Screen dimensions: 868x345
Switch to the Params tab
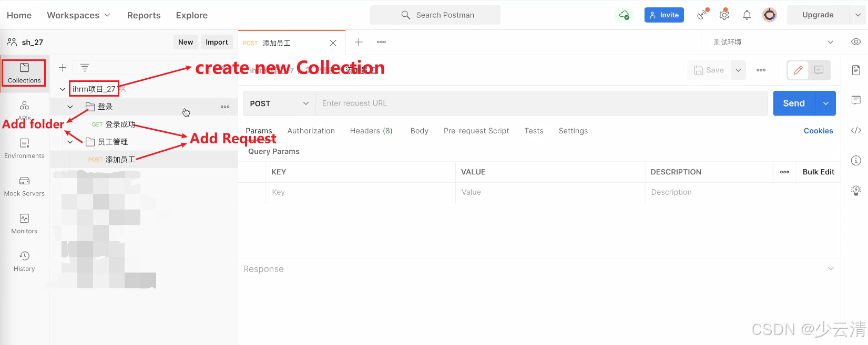click(x=259, y=131)
